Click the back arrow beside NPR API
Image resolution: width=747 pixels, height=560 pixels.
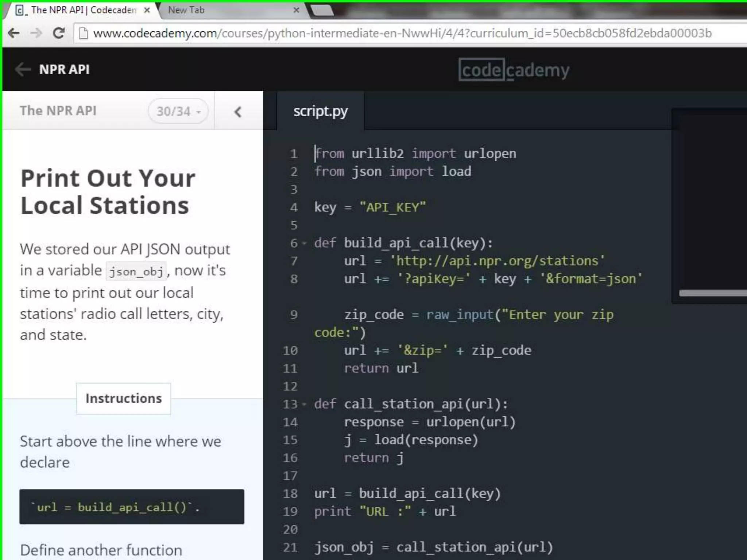pos(23,69)
